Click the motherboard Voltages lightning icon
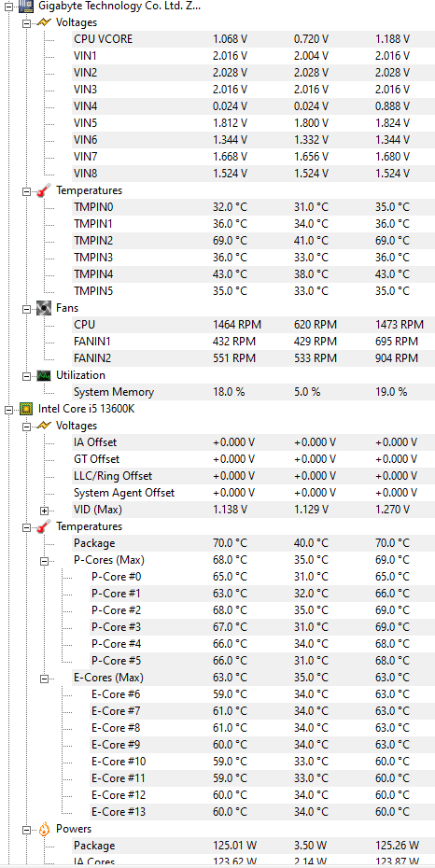435x868 pixels. coord(44,22)
